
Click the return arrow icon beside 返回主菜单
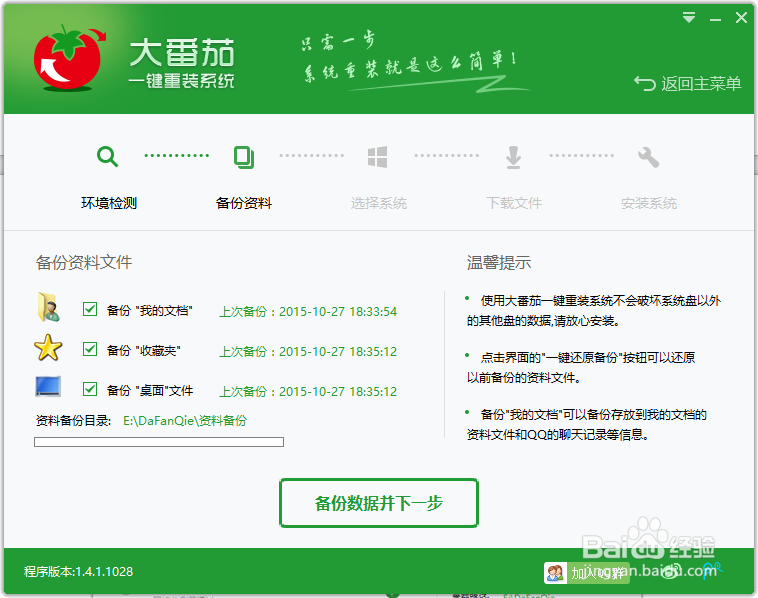click(x=644, y=83)
